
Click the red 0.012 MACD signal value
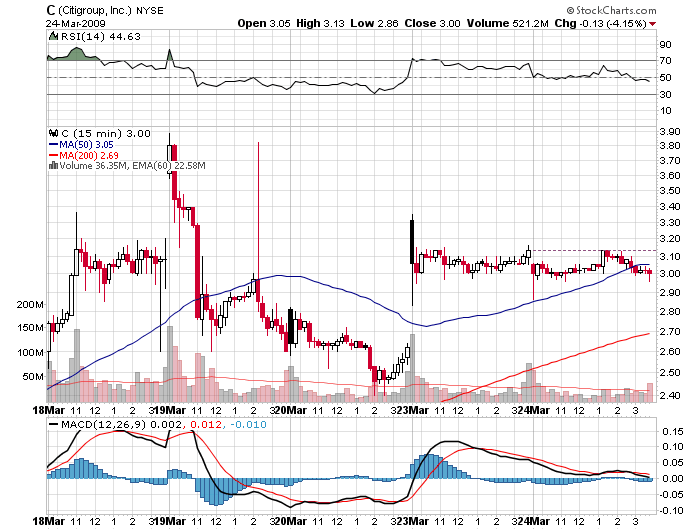tap(206, 424)
